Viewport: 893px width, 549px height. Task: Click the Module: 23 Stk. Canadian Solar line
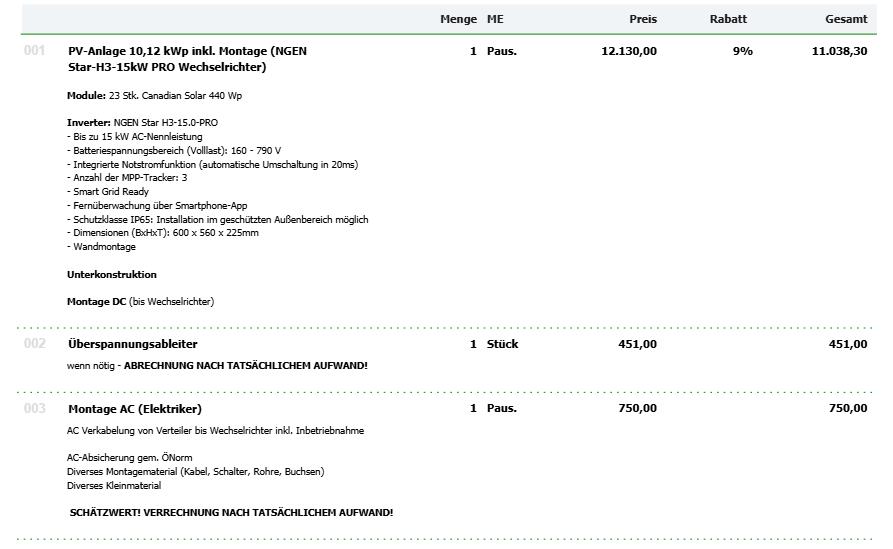tap(154, 96)
